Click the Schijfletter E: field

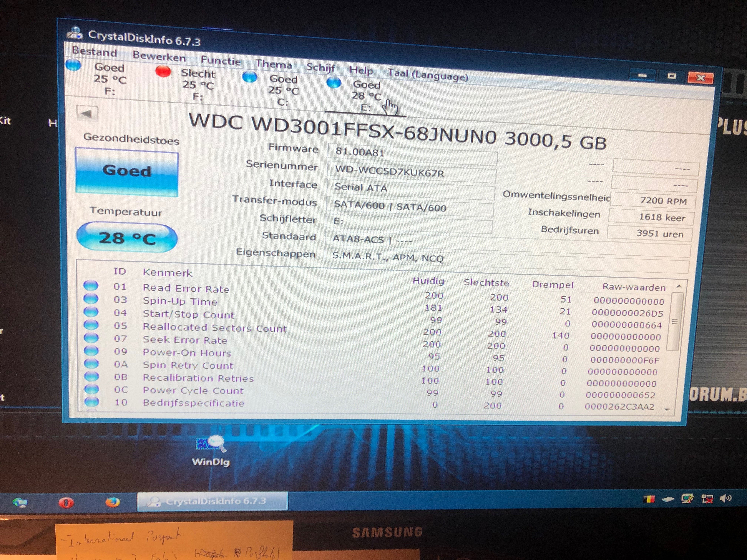(409, 223)
